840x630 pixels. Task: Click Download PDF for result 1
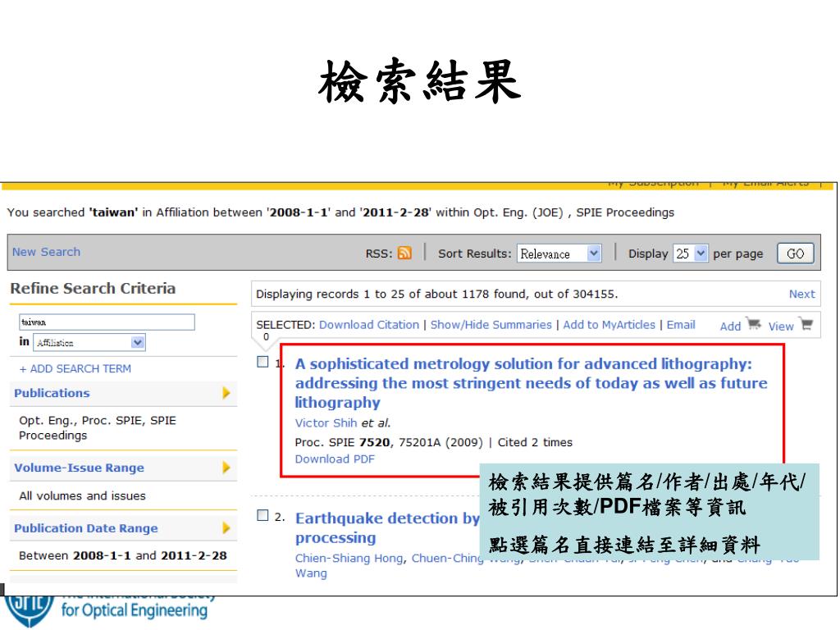[335, 459]
